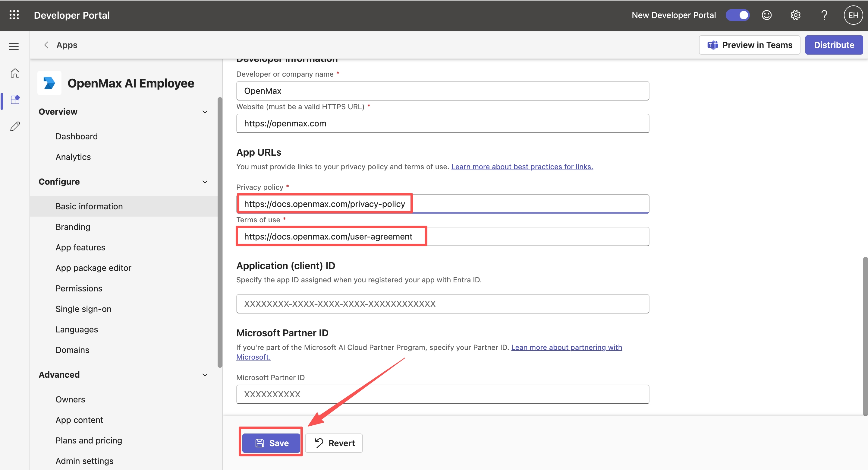868x470 pixels.
Task: Open Admin settings
Action: (x=84, y=461)
